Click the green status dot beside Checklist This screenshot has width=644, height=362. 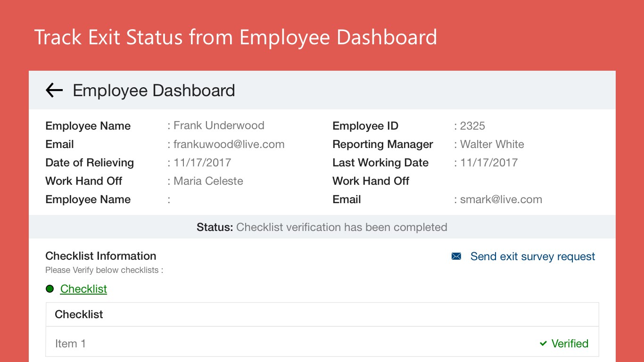point(50,289)
